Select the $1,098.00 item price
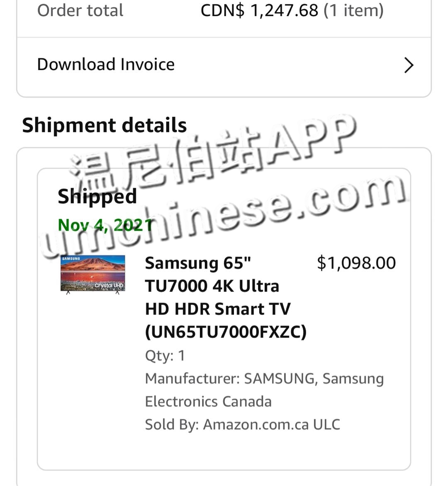Image resolution: width=448 pixels, height=486 pixels. pyautogui.click(x=356, y=263)
